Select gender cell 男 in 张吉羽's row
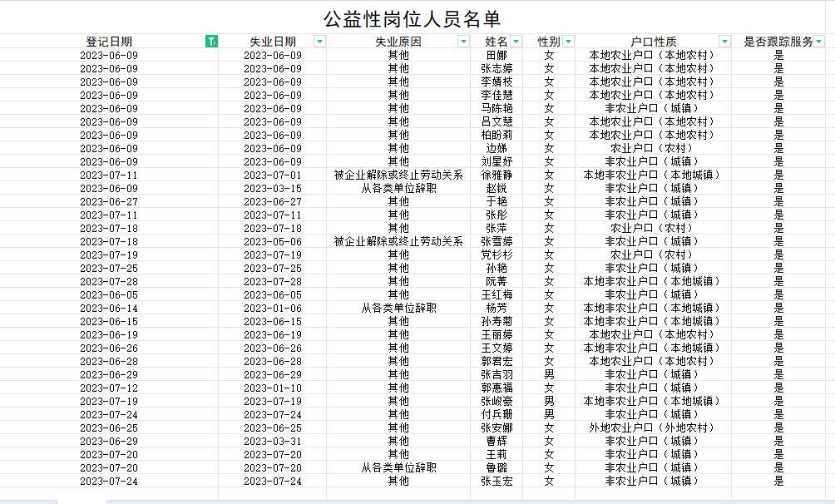Image resolution: width=835 pixels, height=504 pixels. (x=549, y=375)
